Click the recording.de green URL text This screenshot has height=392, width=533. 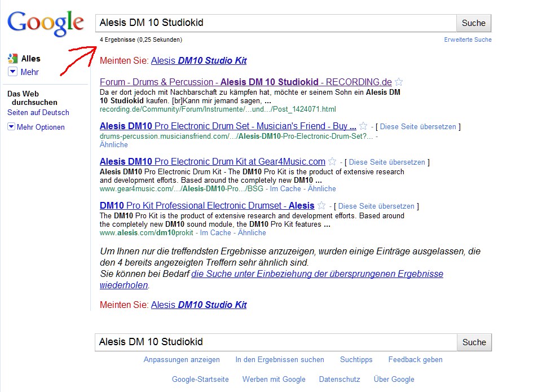tap(218, 109)
